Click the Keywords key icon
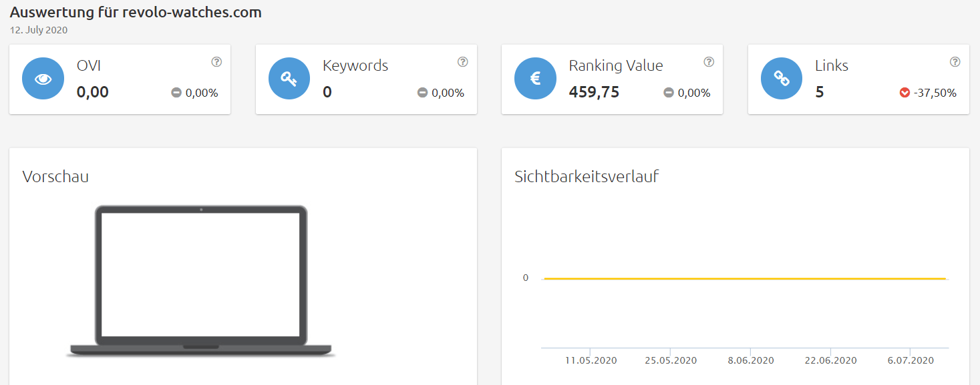The height and width of the screenshot is (385, 980). (x=289, y=79)
